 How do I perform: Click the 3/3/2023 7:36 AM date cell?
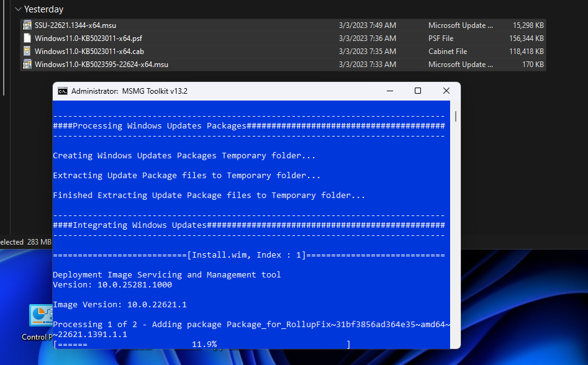pyautogui.click(x=368, y=38)
